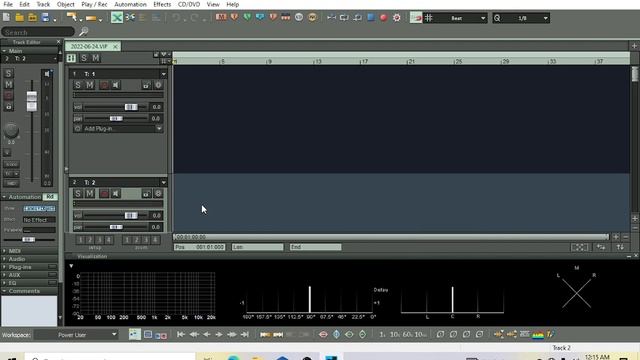Toggle Track 1 monitoring speaker
Screen dimensions: 640x360
tap(116, 85)
